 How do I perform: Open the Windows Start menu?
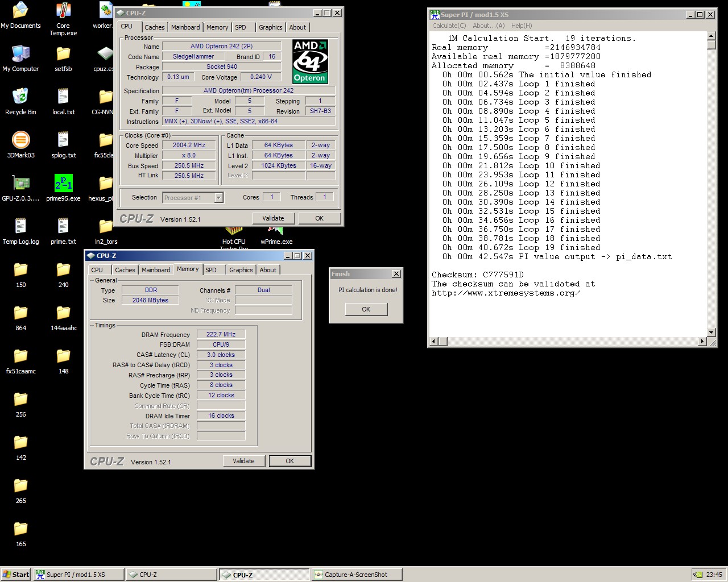pyautogui.click(x=15, y=575)
